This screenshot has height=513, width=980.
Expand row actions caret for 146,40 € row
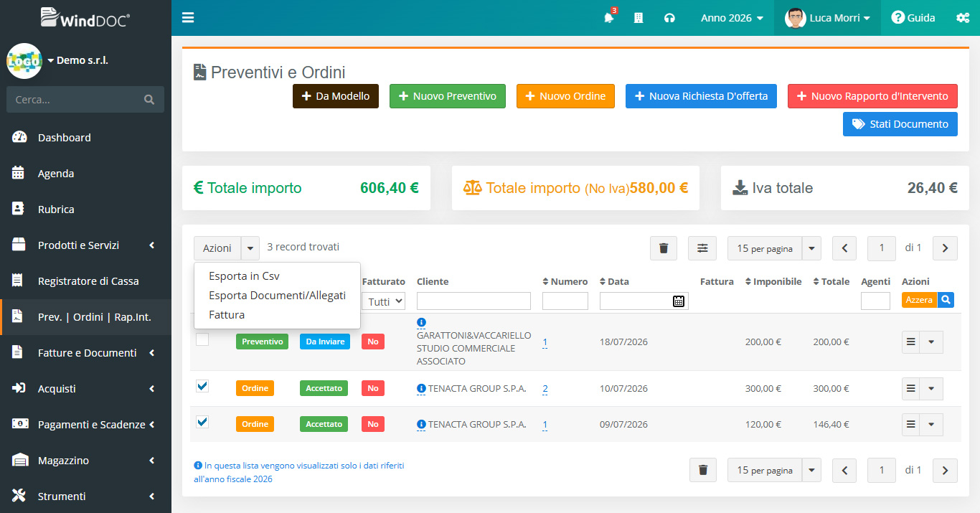point(931,425)
